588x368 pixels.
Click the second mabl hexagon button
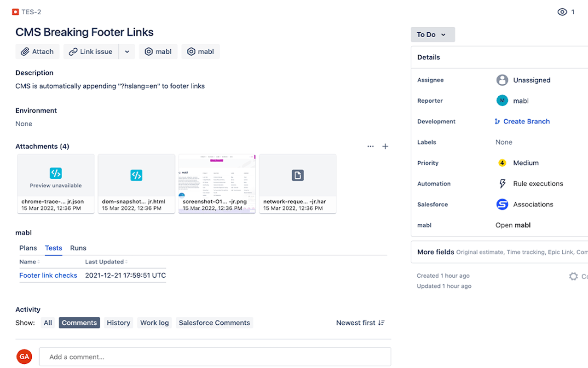point(201,52)
